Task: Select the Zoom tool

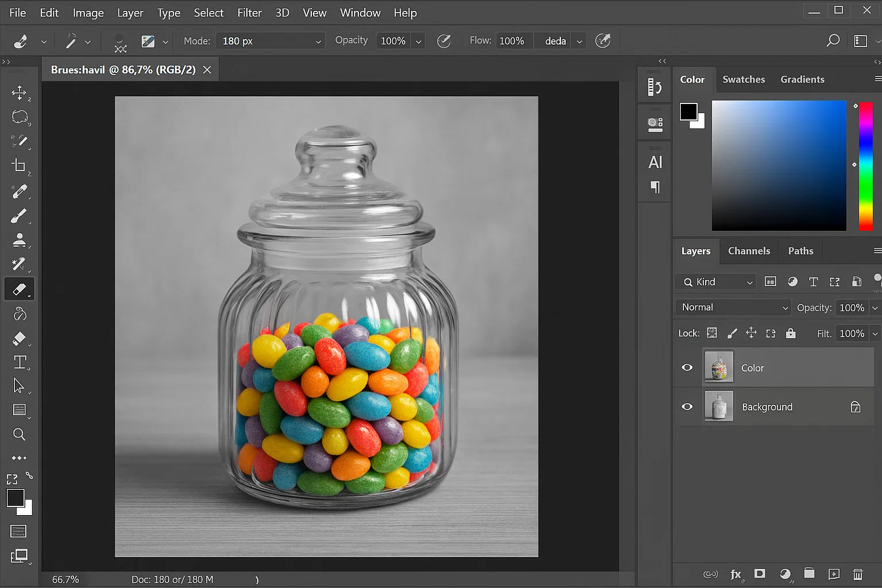Action: (x=19, y=435)
